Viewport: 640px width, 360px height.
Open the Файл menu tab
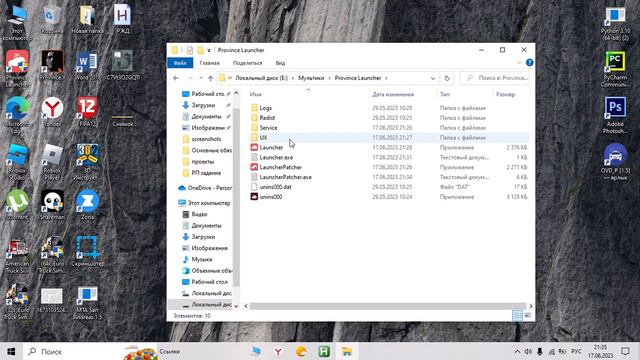(180, 63)
